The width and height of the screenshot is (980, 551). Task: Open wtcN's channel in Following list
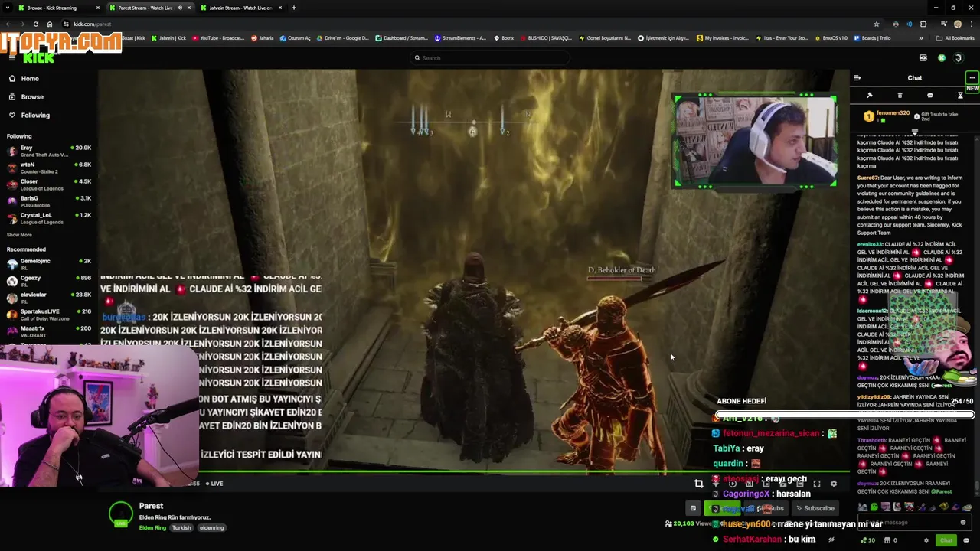[48, 168]
